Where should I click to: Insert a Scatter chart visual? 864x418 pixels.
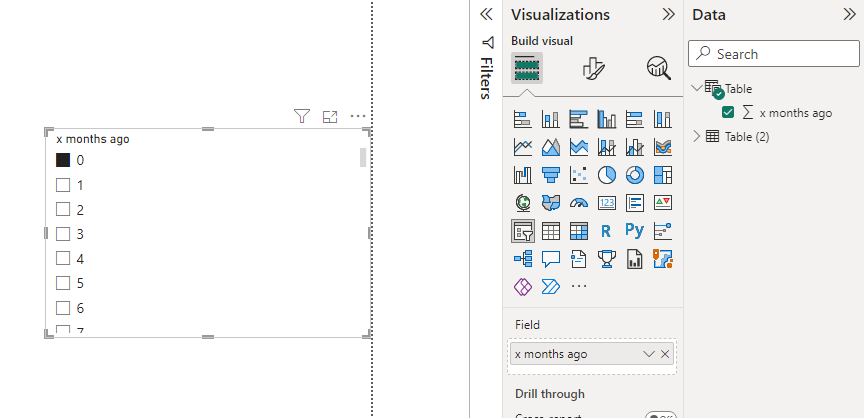(x=579, y=175)
